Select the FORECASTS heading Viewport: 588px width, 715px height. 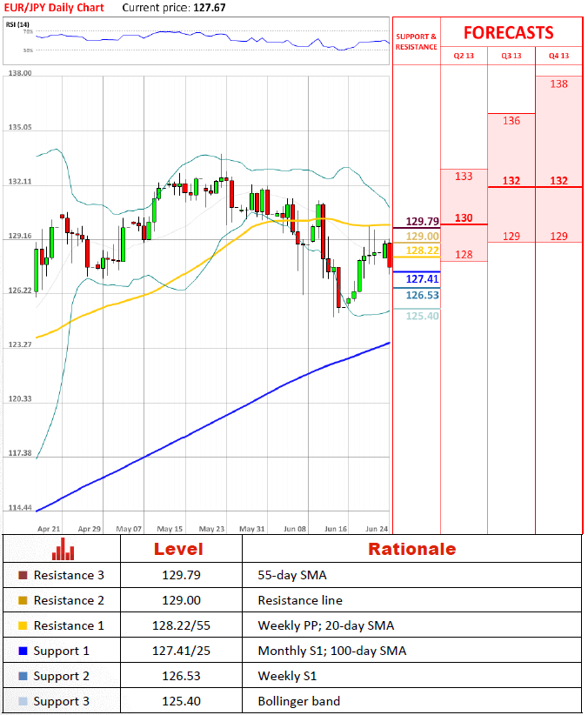[x=509, y=33]
